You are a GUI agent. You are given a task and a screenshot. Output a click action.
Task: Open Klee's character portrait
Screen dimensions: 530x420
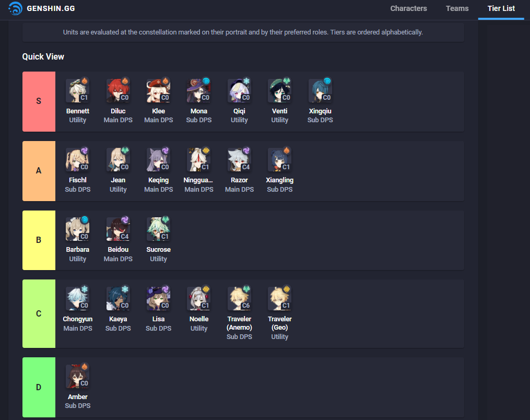158,90
